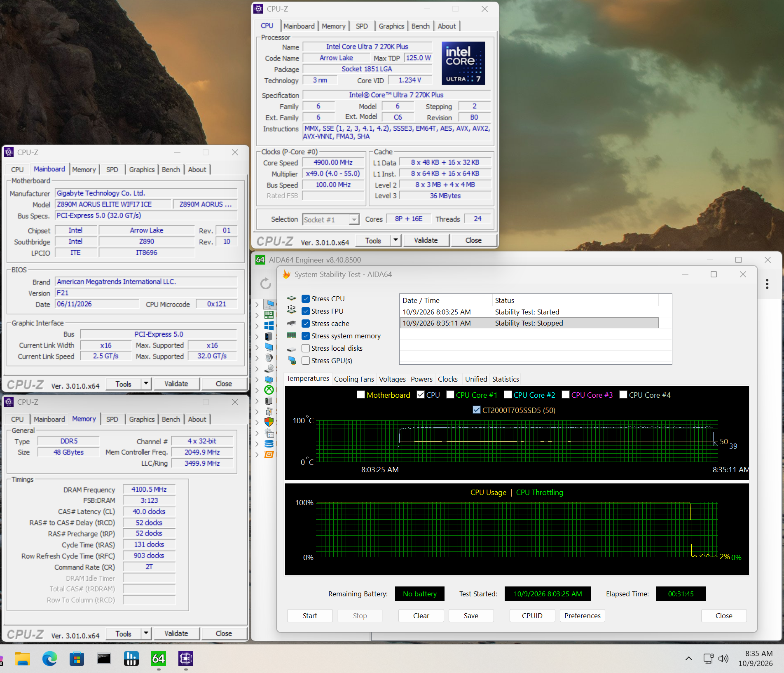Screen dimensions: 784x673
Task: Open Tools dropdown arrow in Mainboard CPU-Z window
Action: [x=146, y=383]
